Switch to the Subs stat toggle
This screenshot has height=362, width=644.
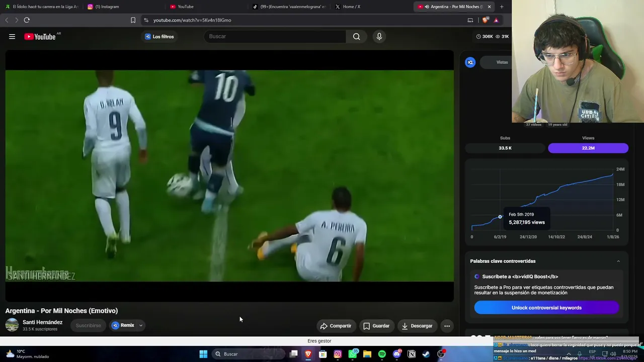pyautogui.click(x=505, y=148)
